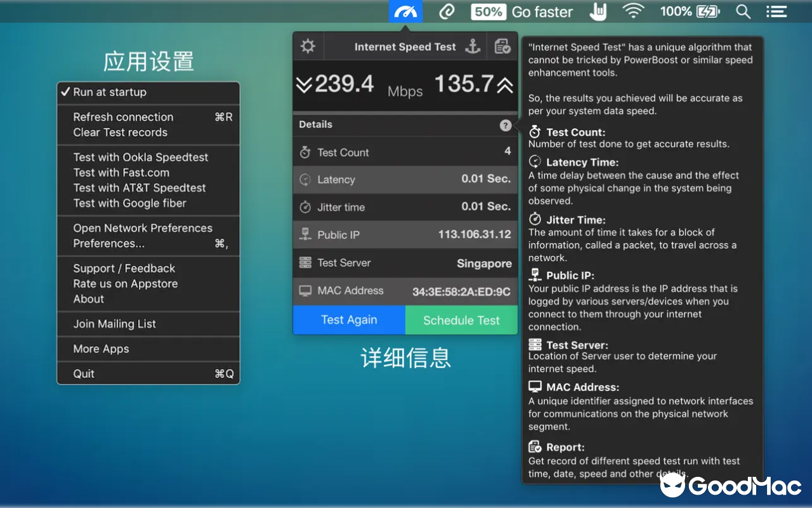This screenshot has height=508, width=812.
Task: Click the Schedule Test button
Action: (461, 320)
